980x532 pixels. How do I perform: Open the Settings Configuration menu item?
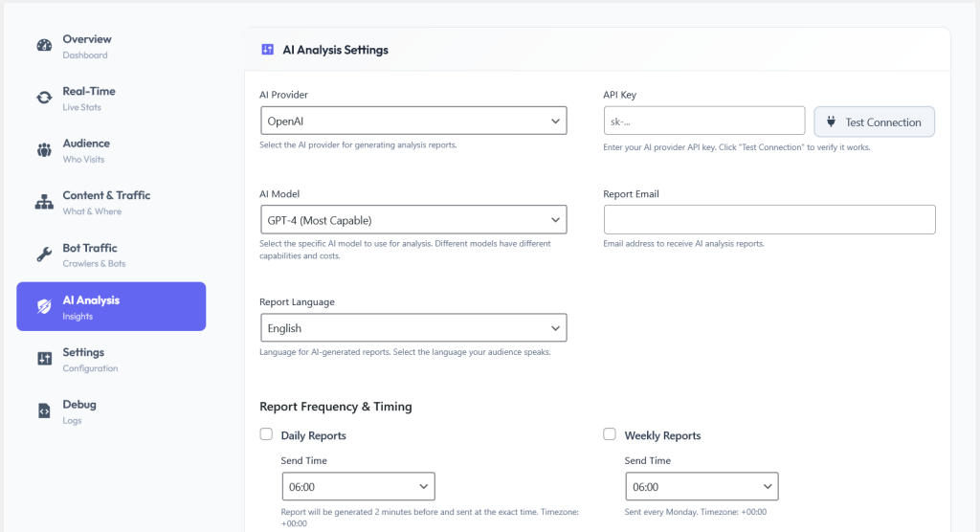coord(111,360)
